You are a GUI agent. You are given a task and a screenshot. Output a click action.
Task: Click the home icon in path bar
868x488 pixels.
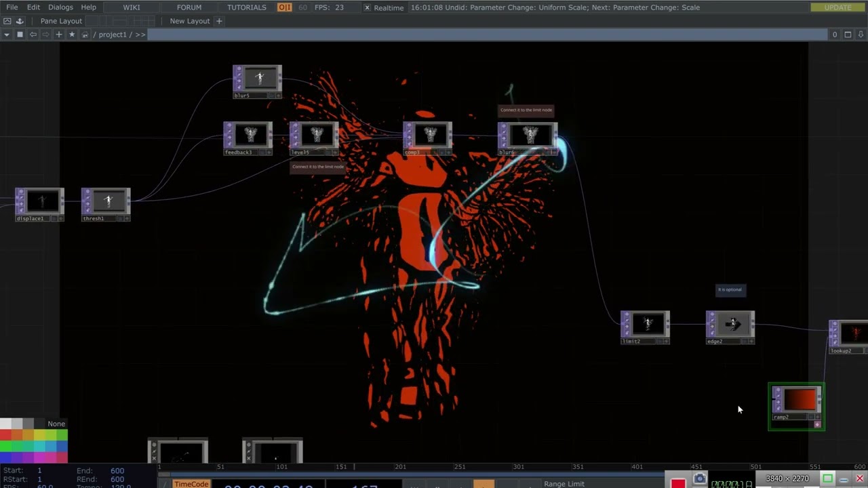[85, 35]
